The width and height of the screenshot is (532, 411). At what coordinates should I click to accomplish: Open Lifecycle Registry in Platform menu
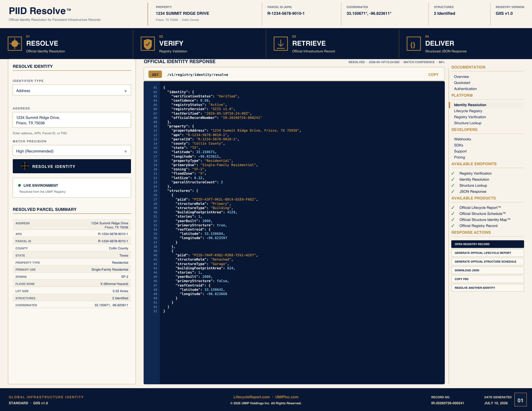[x=468, y=111]
